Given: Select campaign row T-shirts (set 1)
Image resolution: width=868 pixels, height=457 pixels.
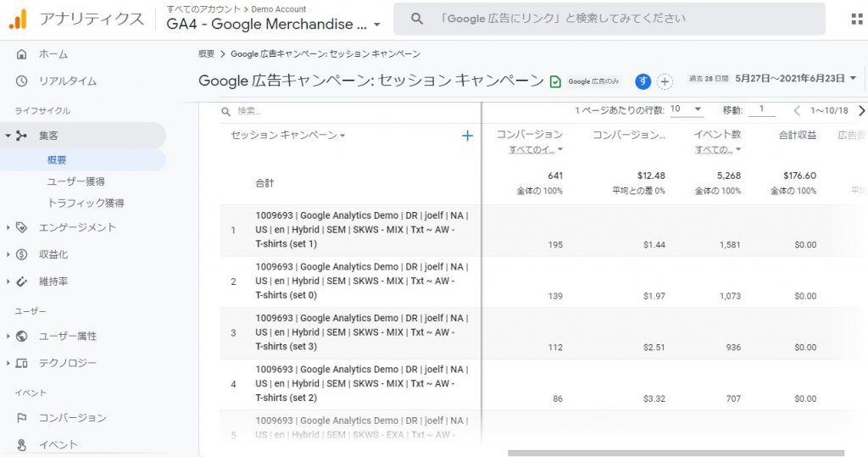Looking at the screenshot, I should [x=362, y=230].
